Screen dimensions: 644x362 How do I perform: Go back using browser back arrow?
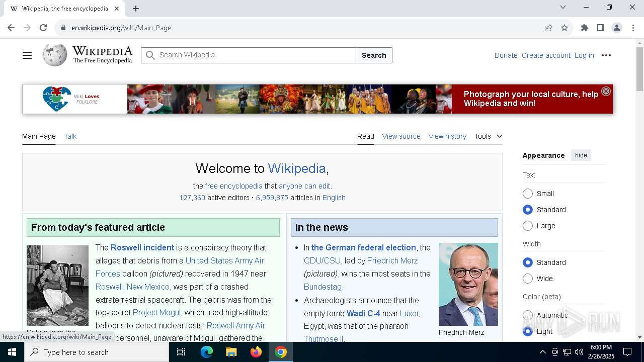point(11,28)
